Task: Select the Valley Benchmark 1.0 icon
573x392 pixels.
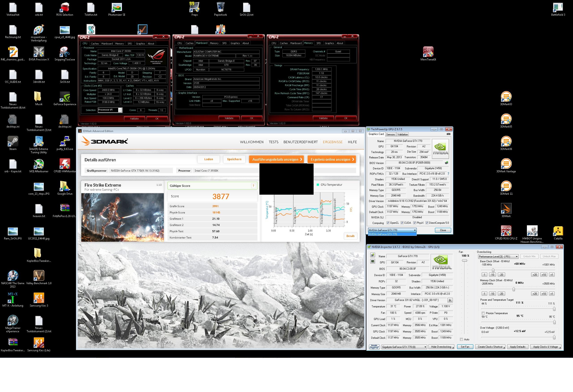Action: pos(39,277)
